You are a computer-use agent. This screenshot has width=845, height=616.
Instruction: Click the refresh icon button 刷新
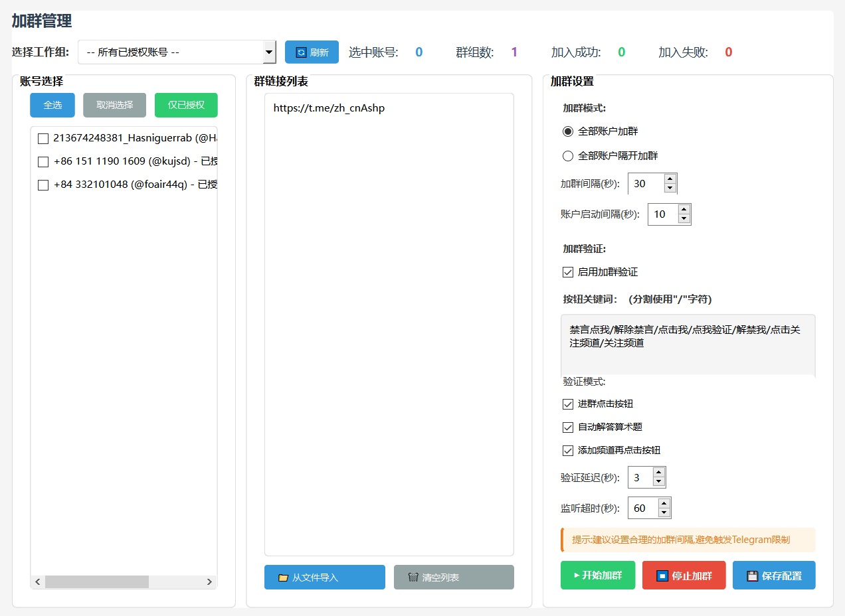(x=312, y=52)
